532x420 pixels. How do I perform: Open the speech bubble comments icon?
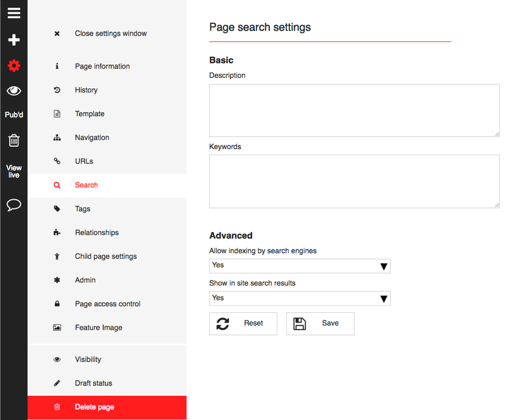pyautogui.click(x=14, y=205)
